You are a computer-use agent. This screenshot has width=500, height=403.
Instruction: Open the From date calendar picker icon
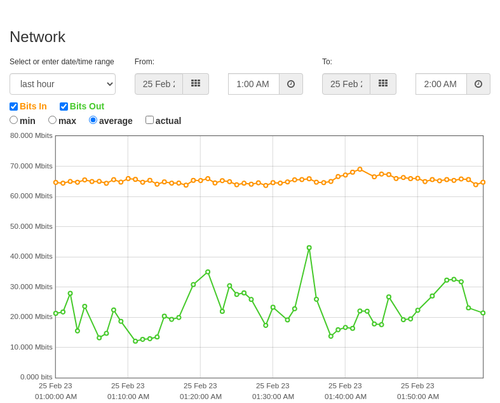(x=196, y=84)
